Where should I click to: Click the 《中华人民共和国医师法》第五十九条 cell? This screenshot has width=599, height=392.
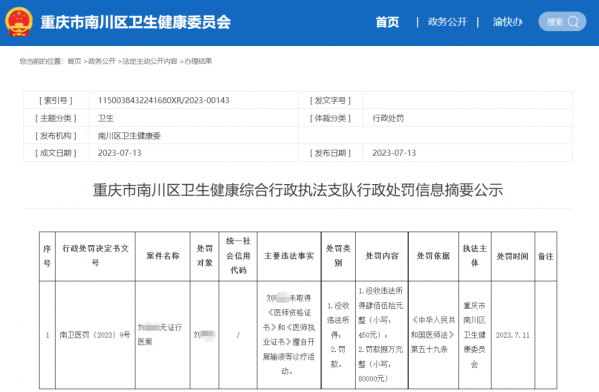coord(433,335)
